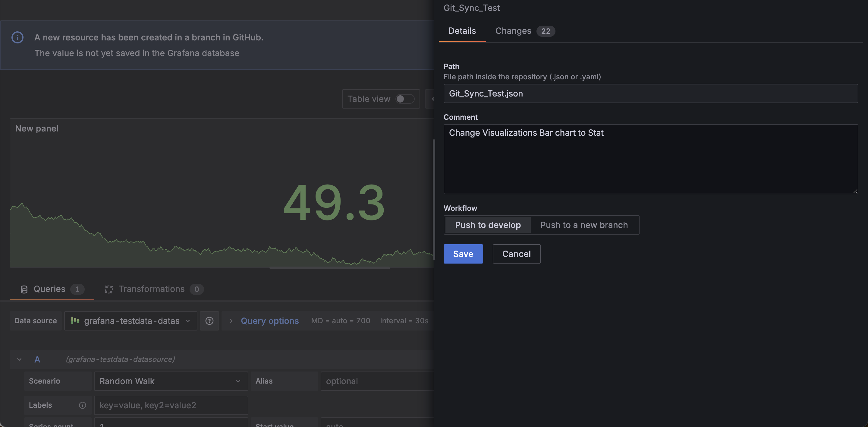Switch to the Changes tab
Image resolution: width=868 pixels, height=427 pixels.
pos(525,31)
